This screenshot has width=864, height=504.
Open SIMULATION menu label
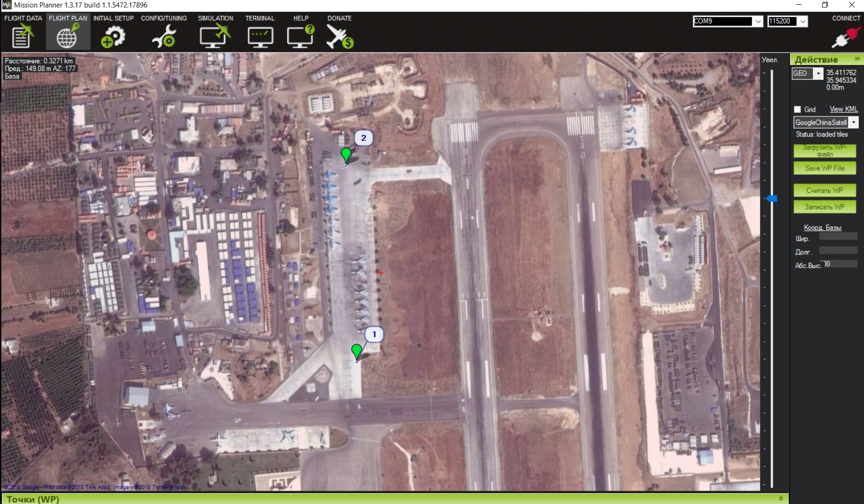point(215,18)
